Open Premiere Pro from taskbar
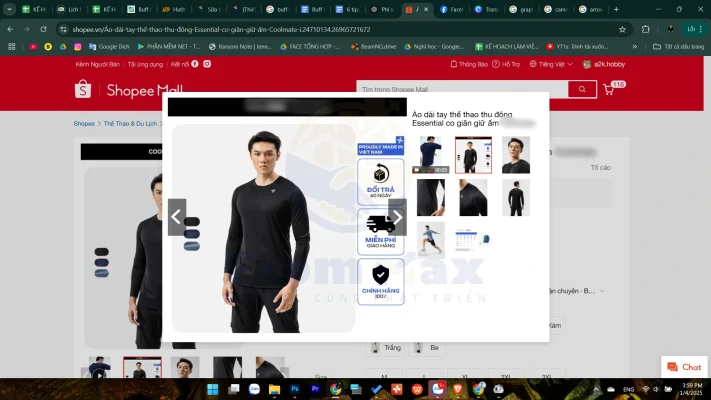This screenshot has height=400, width=711. coord(315,389)
